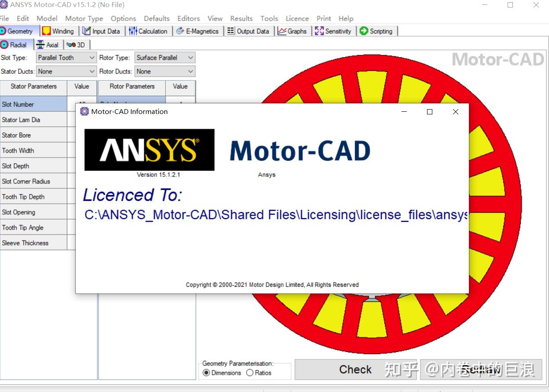Click the Check button
Viewport: 549px width, 392px height.
click(x=355, y=370)
